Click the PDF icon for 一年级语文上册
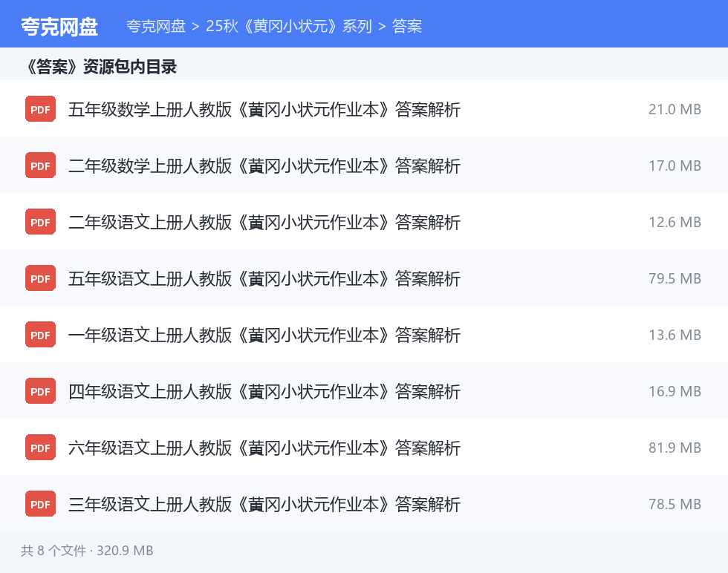This screenshot has width=728, height=573. point(40,335)
